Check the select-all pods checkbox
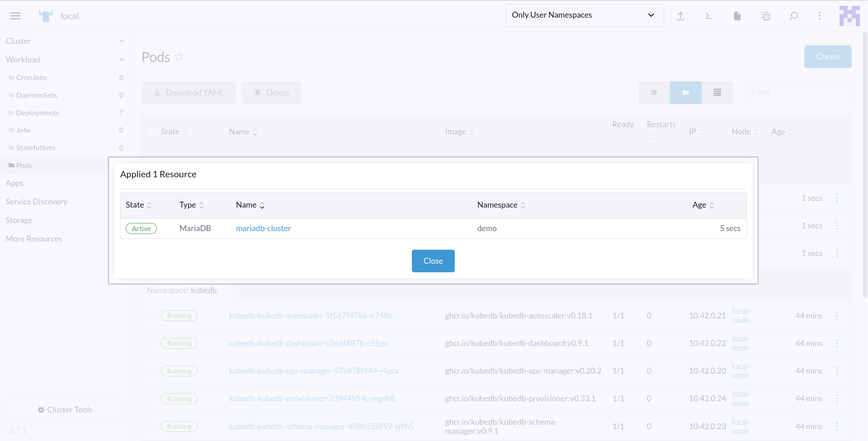 pyautogui.click(x=151, y=132)
